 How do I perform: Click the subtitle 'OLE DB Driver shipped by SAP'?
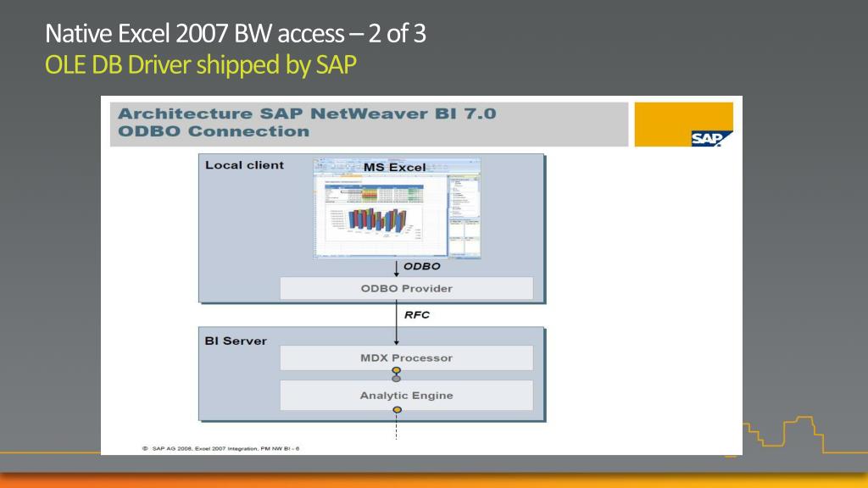pos(200,65)
